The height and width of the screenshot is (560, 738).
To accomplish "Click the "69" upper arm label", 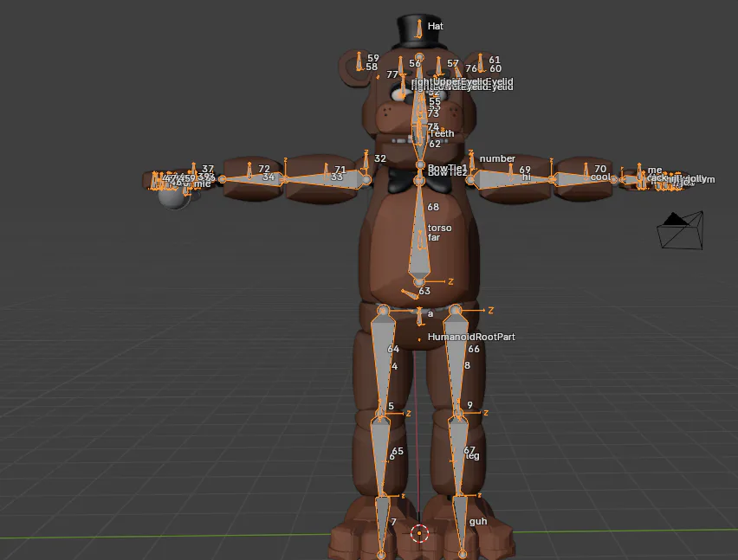I will (525, 170).
